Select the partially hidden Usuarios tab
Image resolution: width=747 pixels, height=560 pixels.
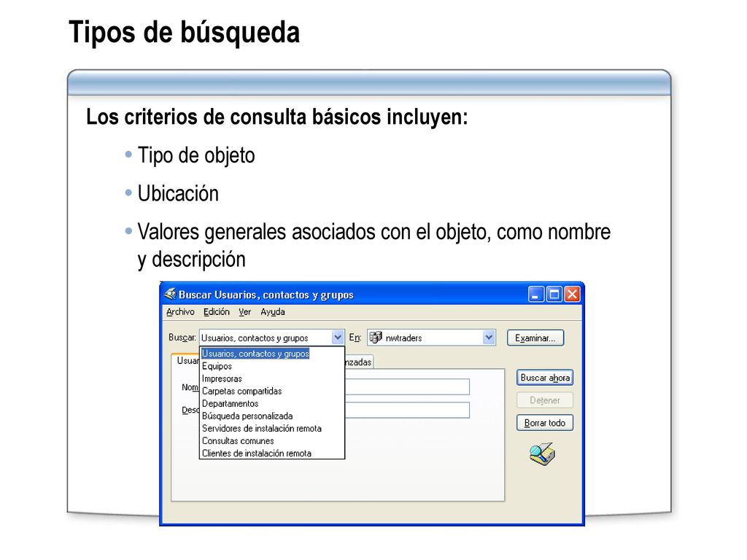coord(185,360)
